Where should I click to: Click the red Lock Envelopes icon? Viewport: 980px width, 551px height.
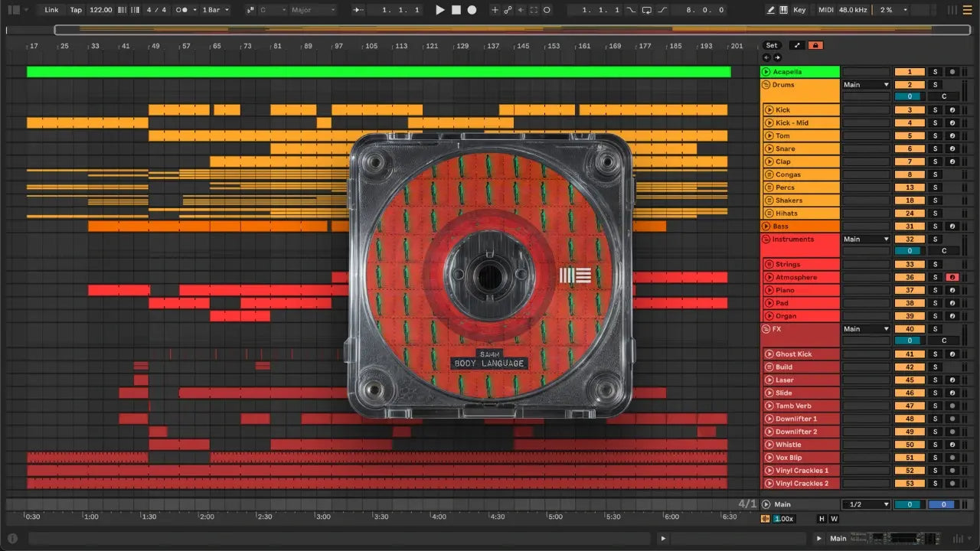[x=815, y=45]
